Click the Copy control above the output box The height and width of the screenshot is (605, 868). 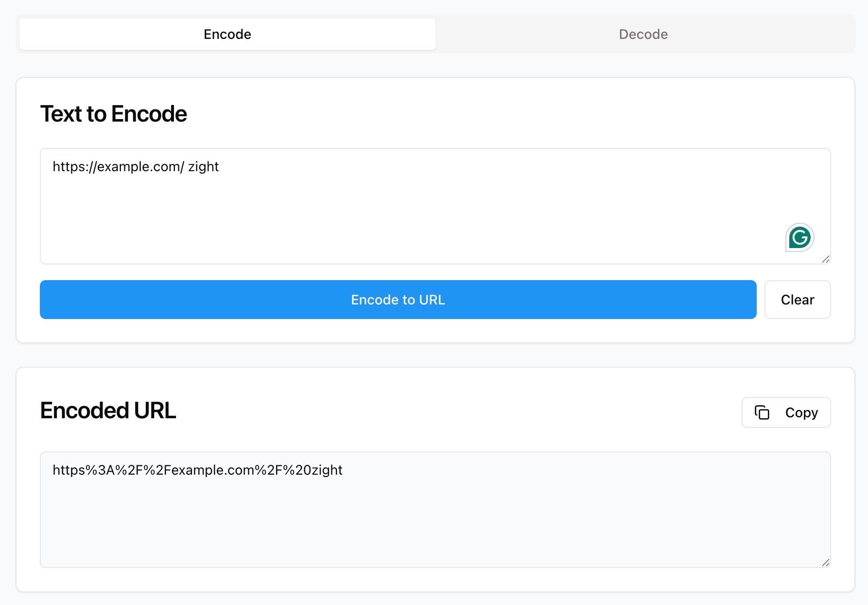click(x=786, y=412)
